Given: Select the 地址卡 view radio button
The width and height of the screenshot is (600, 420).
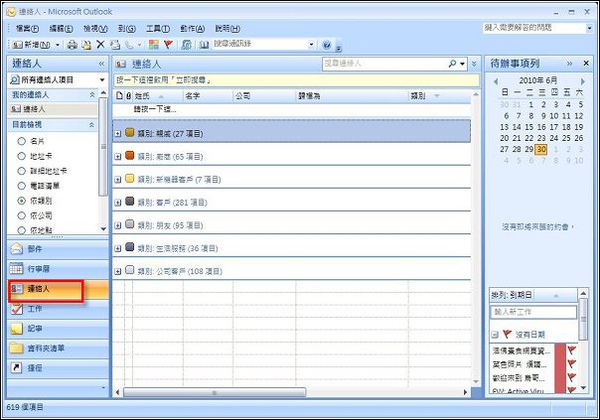Looking at the screenshot, I should point(21,156).
